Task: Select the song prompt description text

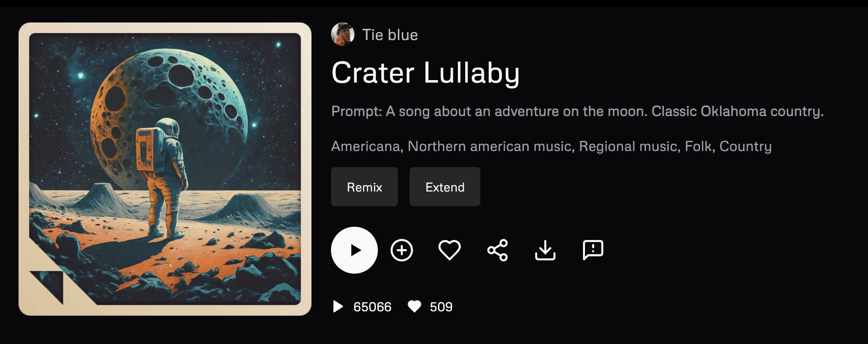Action: point(578,111)
